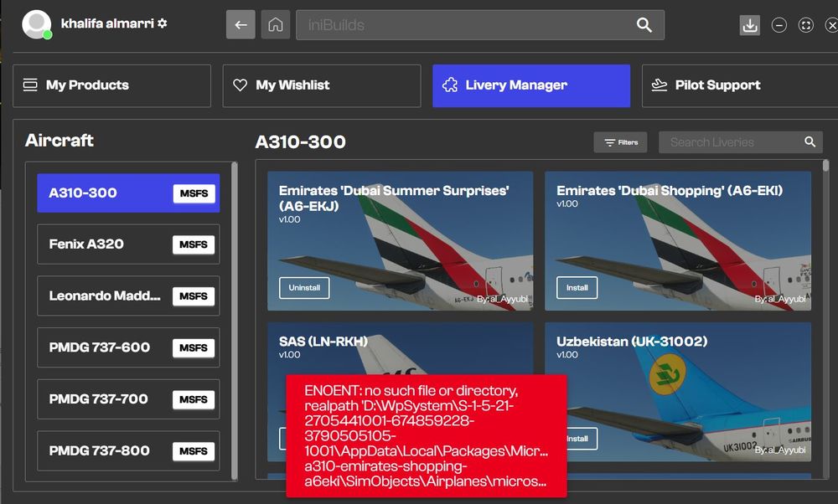The image size is (838, 504).
Task: Click the user profile avatar
Action: 37,25
